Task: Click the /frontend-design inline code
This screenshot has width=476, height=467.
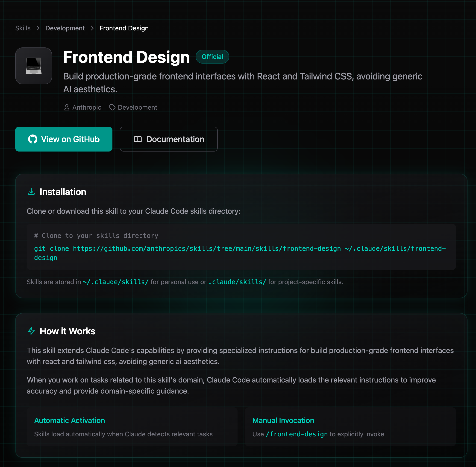Action: [296, 434]
